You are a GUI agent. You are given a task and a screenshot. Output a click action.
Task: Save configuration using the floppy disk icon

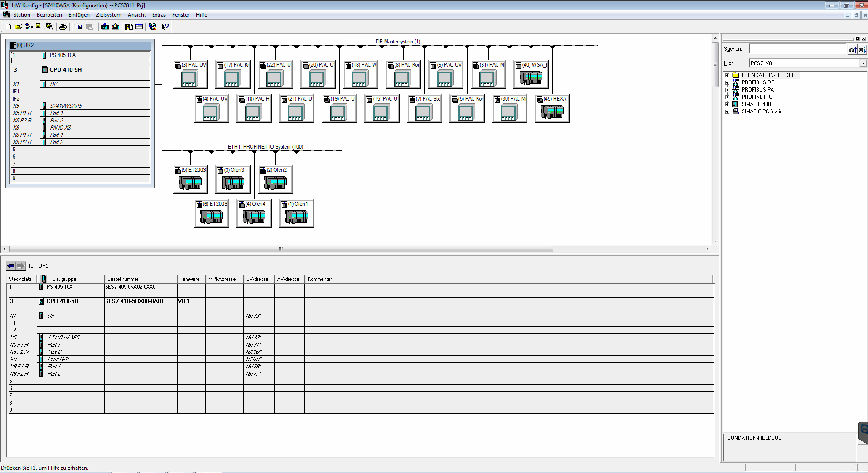39,26
